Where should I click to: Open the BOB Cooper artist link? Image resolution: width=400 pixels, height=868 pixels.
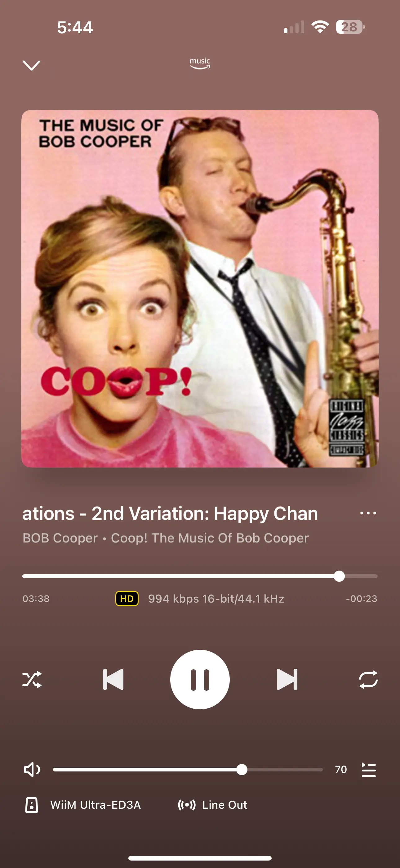click(60, 538)
